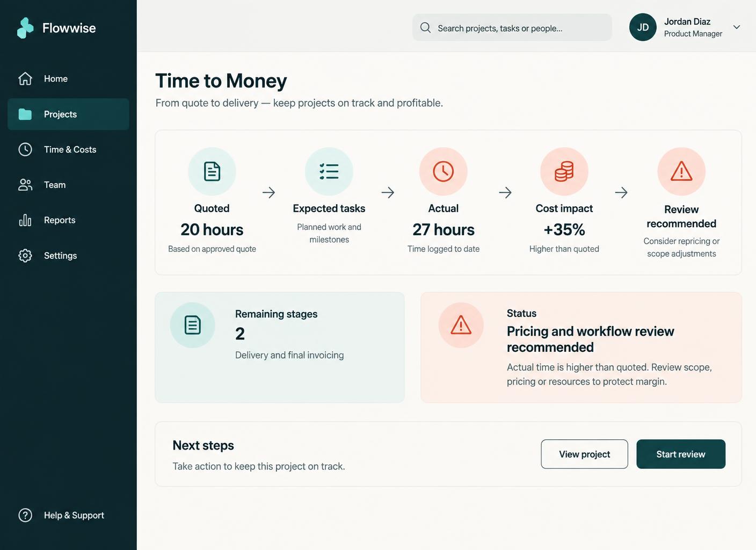
Task: Open the Reports menu item
Action: [68, 220]
